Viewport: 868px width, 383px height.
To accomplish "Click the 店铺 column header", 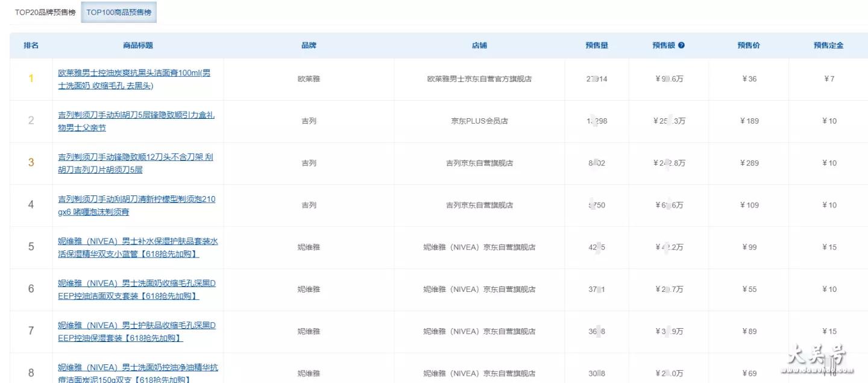I will (479, 45).
